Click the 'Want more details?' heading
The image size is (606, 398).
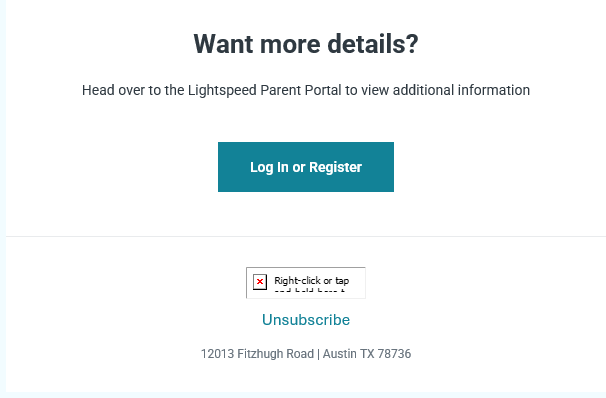306,44
